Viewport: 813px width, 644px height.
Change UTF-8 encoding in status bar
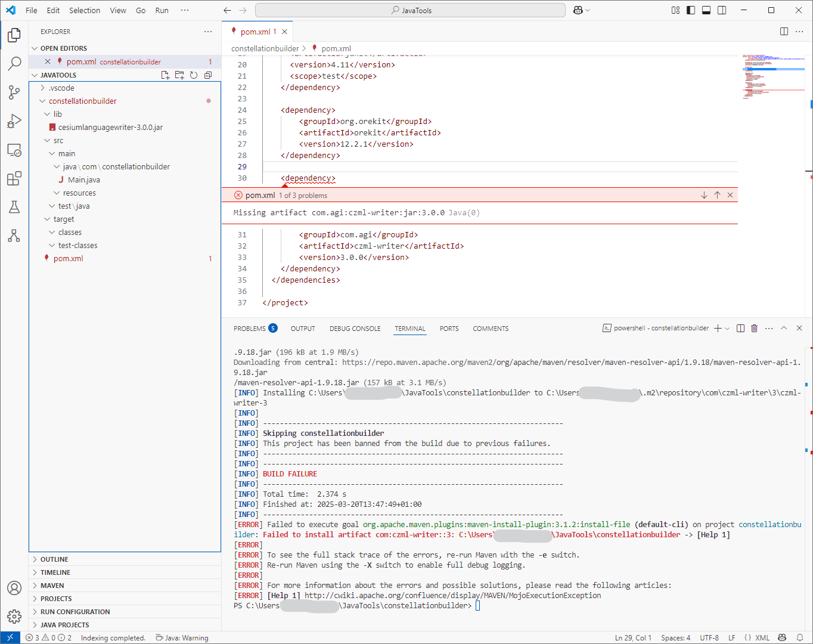[x=709, y=637]
